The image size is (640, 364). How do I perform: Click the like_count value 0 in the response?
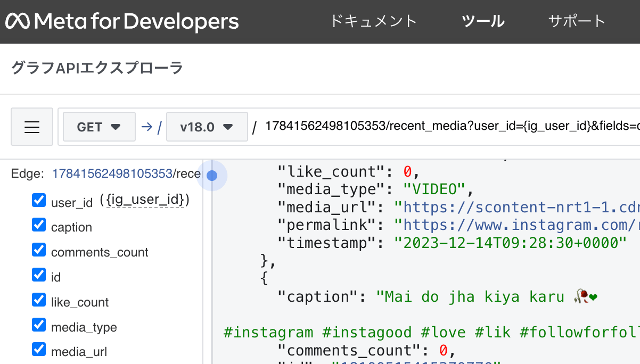click(407, 172)
